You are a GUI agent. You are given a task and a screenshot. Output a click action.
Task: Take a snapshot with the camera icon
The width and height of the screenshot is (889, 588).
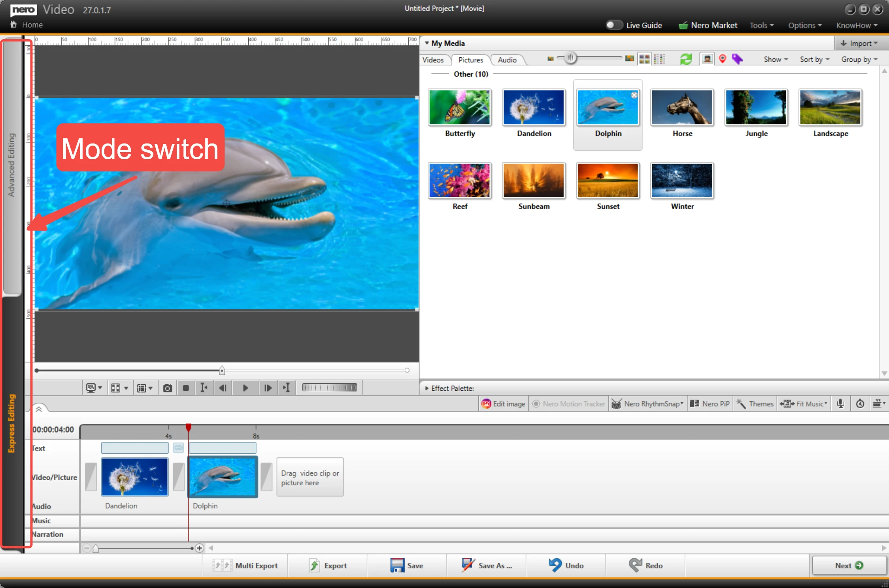click(168, 388)
